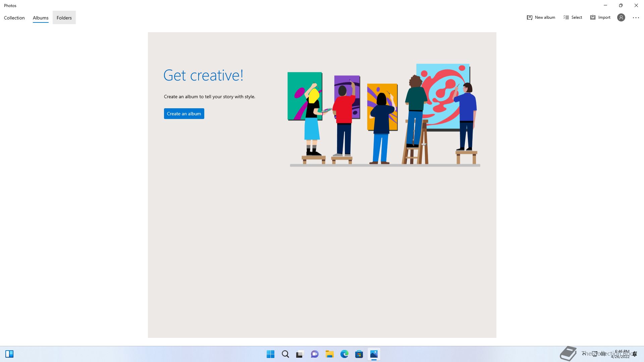Open the See more ellipsis menu

point(636,18)
